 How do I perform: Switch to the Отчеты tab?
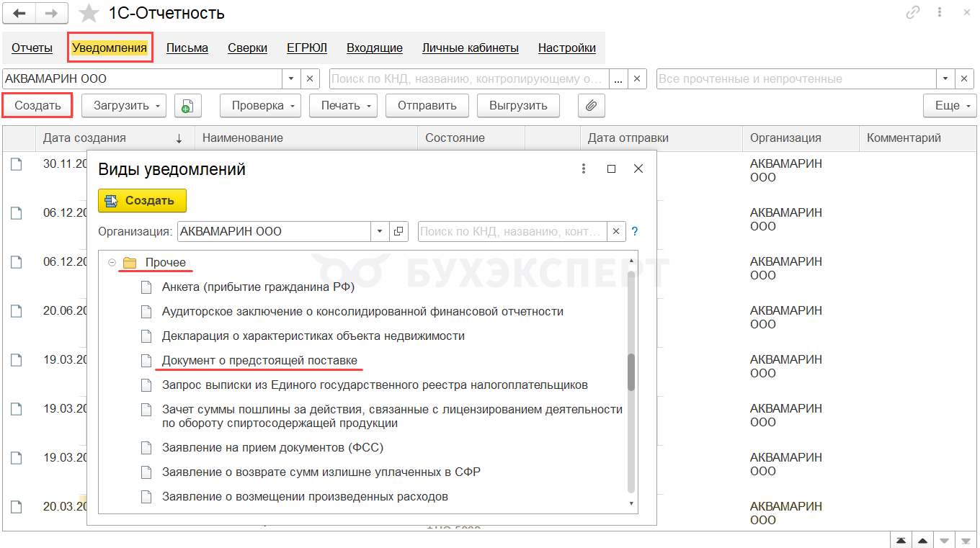click(32, 48)
